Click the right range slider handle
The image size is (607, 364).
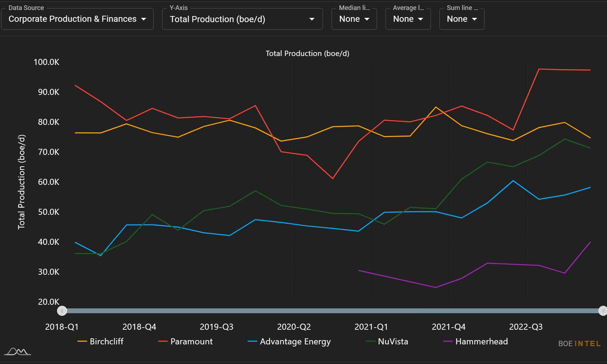coord(603,311)
